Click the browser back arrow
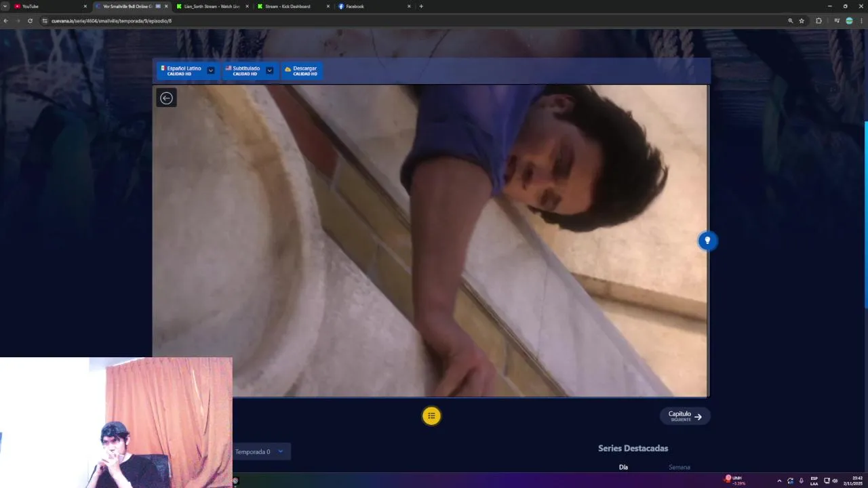 click(5, 21)
